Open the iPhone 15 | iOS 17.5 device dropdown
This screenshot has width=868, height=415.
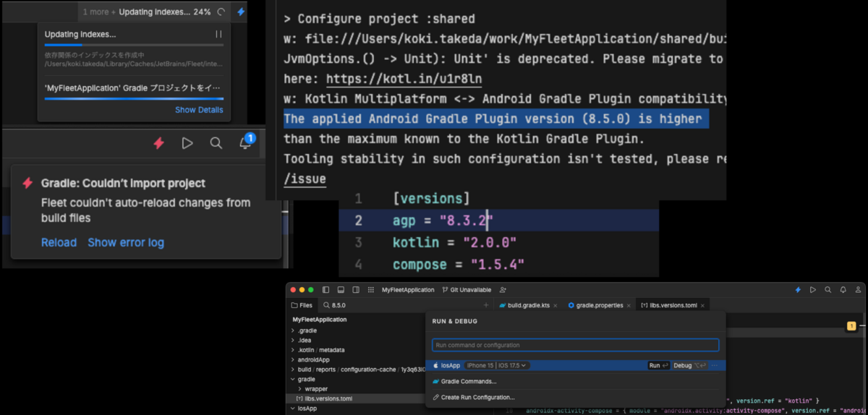pos(496,365)
